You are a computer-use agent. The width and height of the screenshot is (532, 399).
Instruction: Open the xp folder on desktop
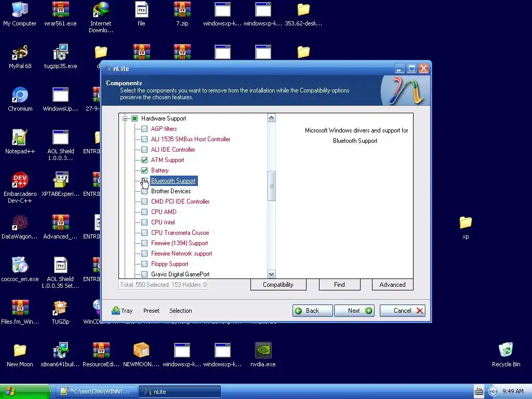click(465, 227)
